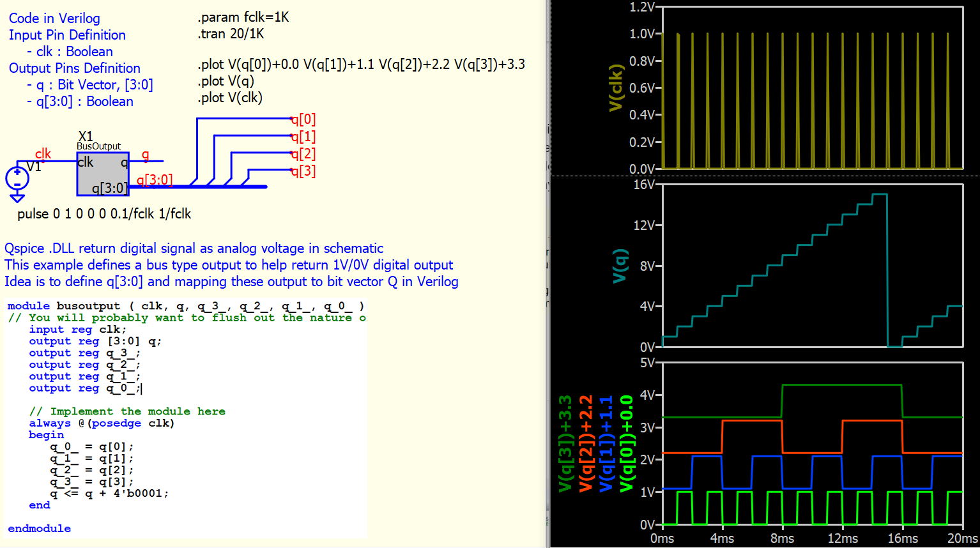Click the 'module busoutput' code line
The height and width of the screenshot is (548, 980).
click(186, 306)
